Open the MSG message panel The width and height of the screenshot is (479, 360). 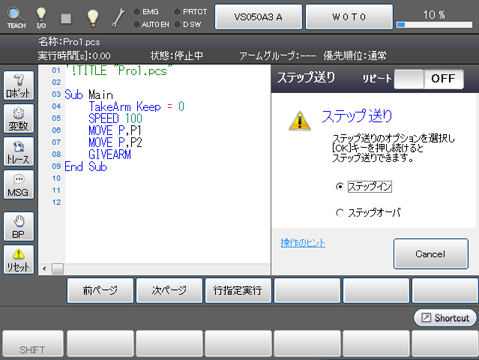click(19, 184)
